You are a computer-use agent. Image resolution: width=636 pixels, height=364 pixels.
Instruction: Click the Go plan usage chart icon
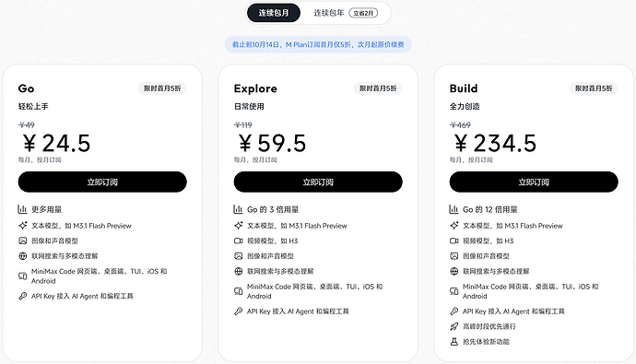click(x=22, y=209)
